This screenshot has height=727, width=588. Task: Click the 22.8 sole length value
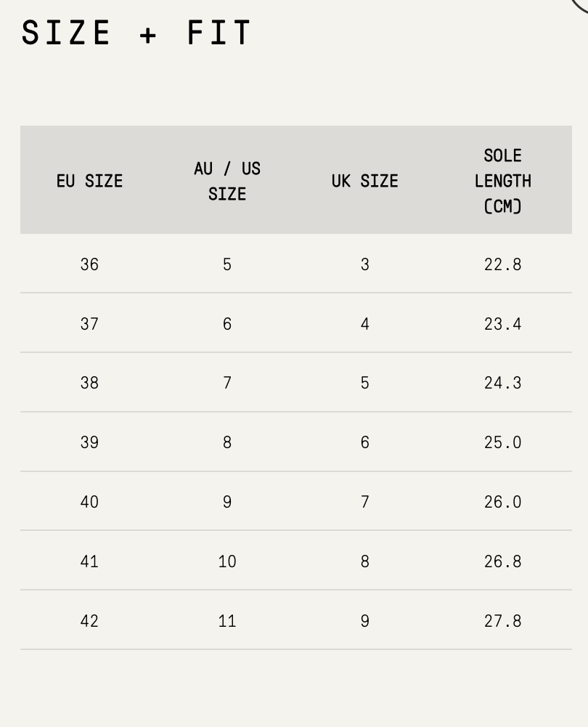(503, 264)
